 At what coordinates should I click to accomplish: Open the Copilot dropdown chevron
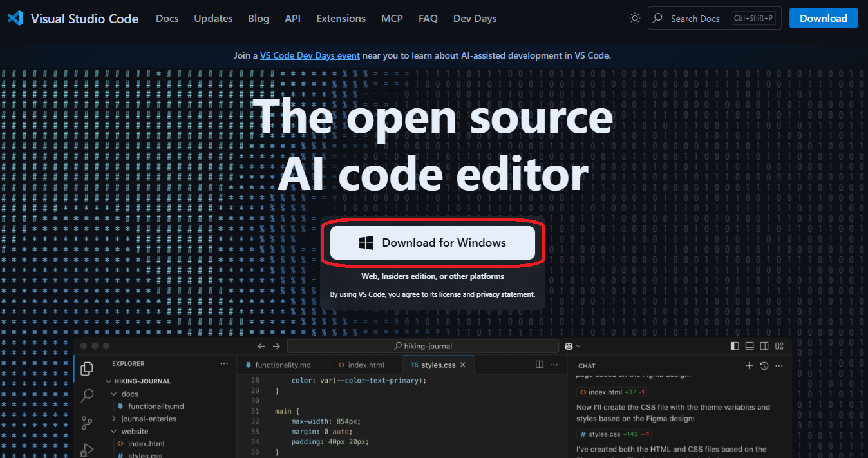578,347
